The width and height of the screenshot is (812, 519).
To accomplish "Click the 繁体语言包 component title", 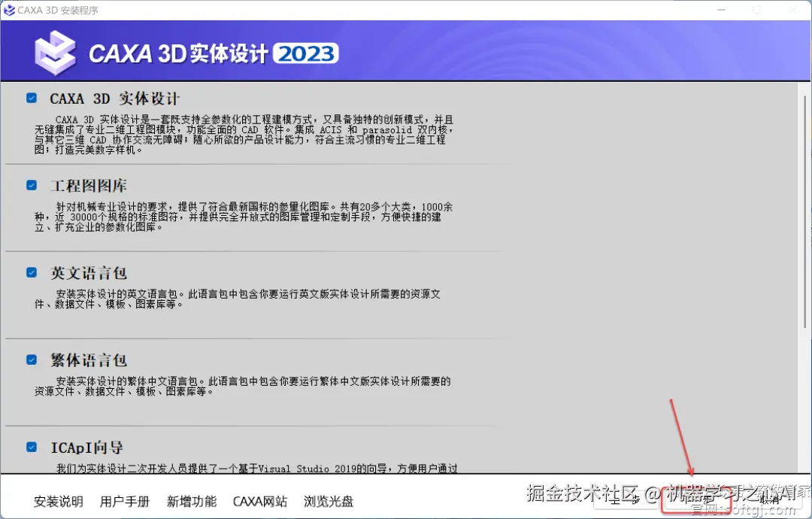I will [89, 360].
